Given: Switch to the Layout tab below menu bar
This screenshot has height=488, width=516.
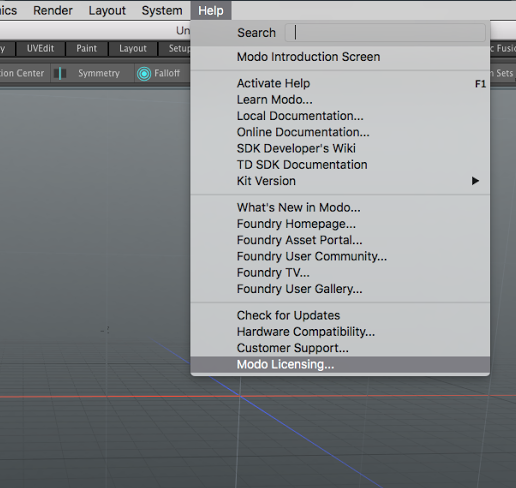Looking at the screenshot, I should (x=133, y=49).
